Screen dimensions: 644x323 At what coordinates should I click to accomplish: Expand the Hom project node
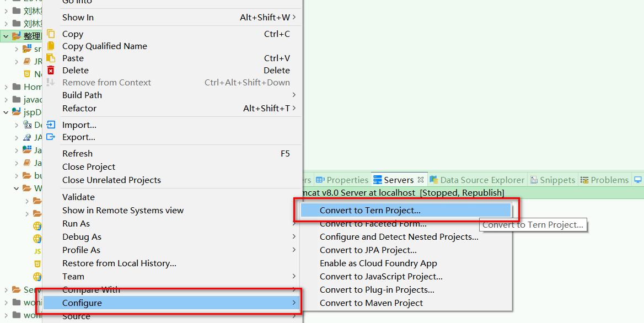(6, 87)
